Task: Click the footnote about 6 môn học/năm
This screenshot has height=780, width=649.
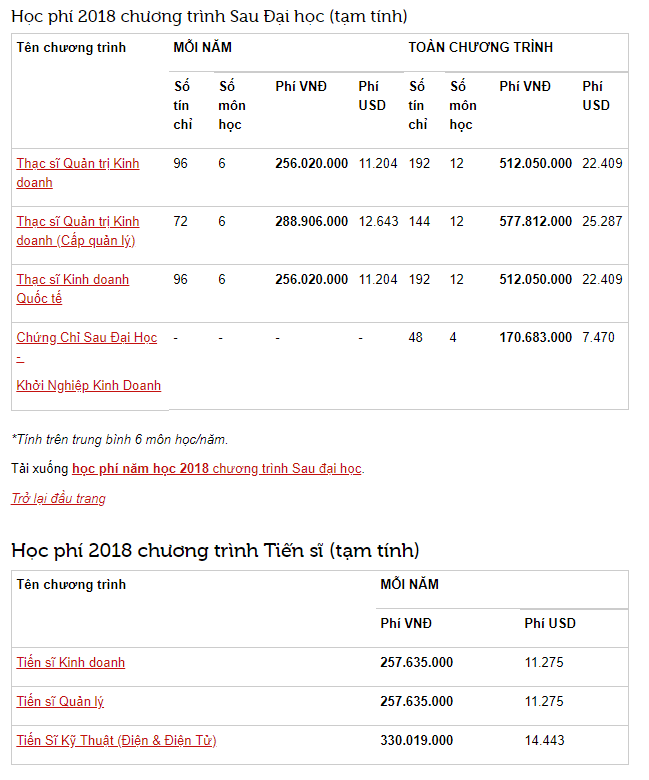Action: [119, 439]
